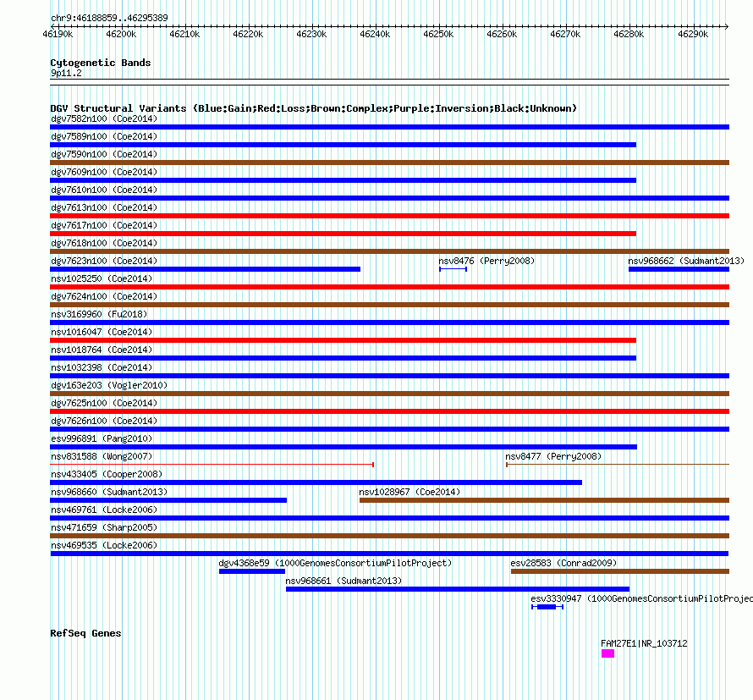The image size is (753, 700).
Task: Click the nsv8477 (Perry2008) label
Action: click(553, 456)
